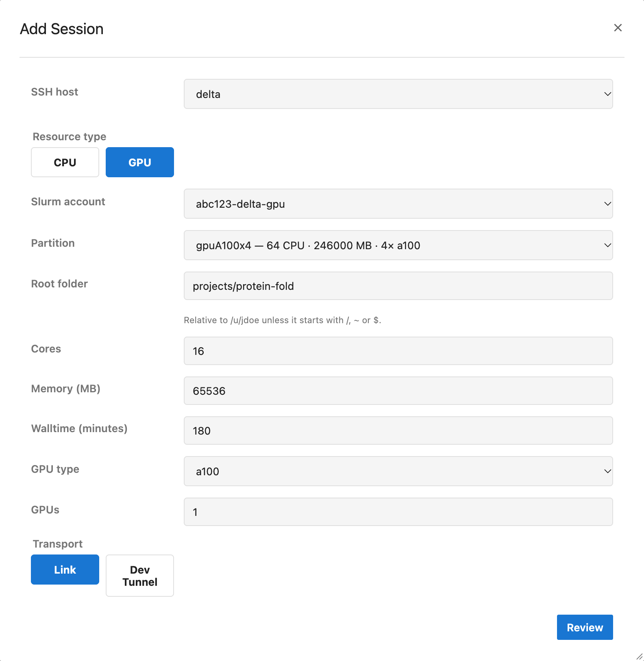Click the Cores label
644x661 pixels.
pyautogui.click(x=46, y=349)
